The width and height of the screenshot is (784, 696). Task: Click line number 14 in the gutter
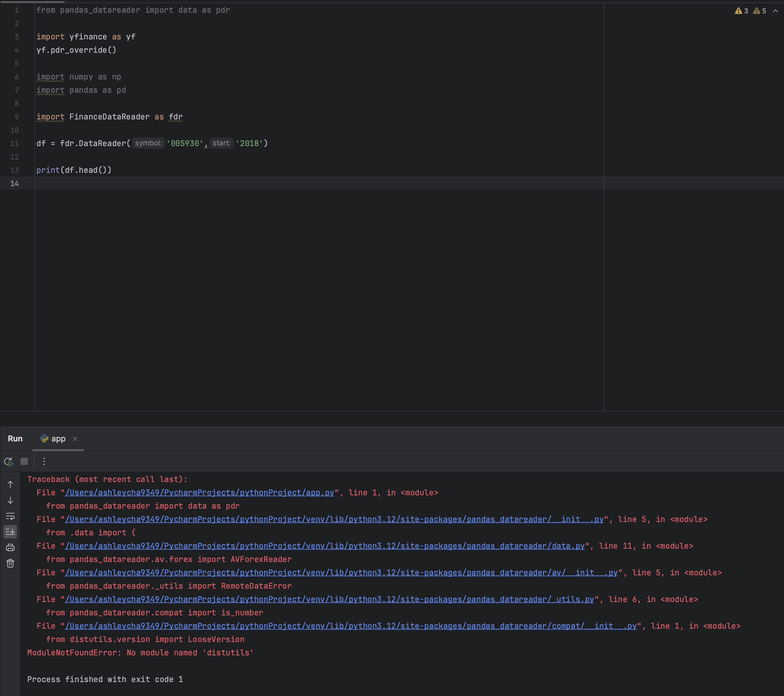[15, 183]
